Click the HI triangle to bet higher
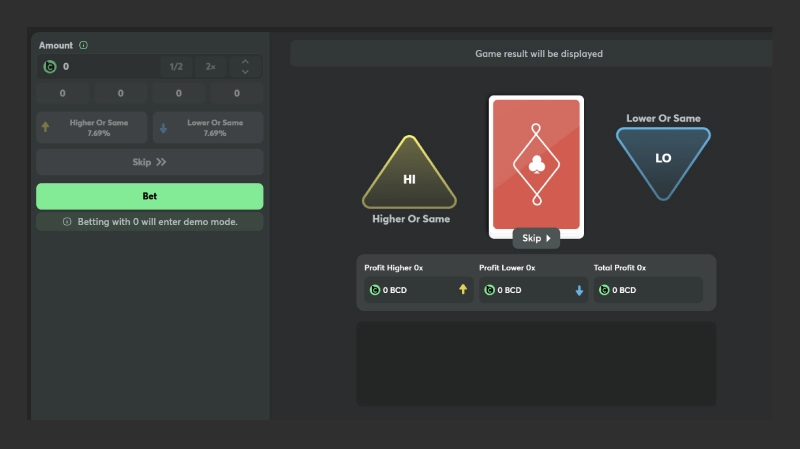The height and width of the screenshot is (449, 800). tap(409, 177)
